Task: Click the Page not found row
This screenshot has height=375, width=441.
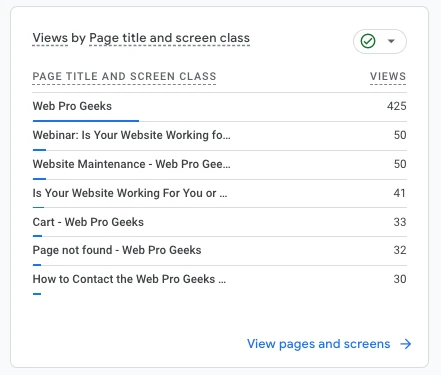Action: (x=219, y=251)
